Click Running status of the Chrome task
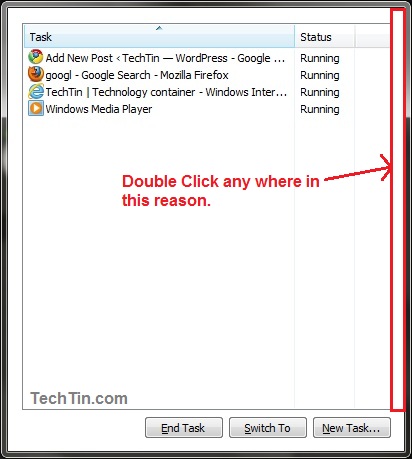This screenshot has width=412, height=459. (x=320, y=58)
